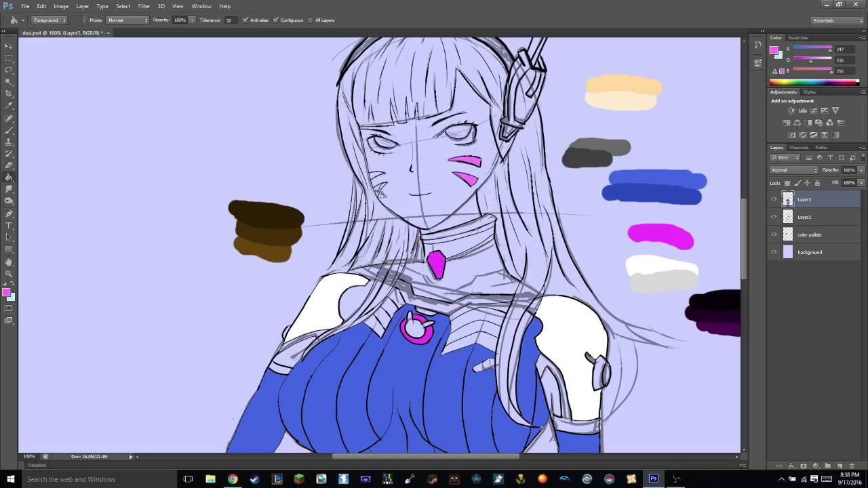Switch to the Channels tab

point(799,148)
